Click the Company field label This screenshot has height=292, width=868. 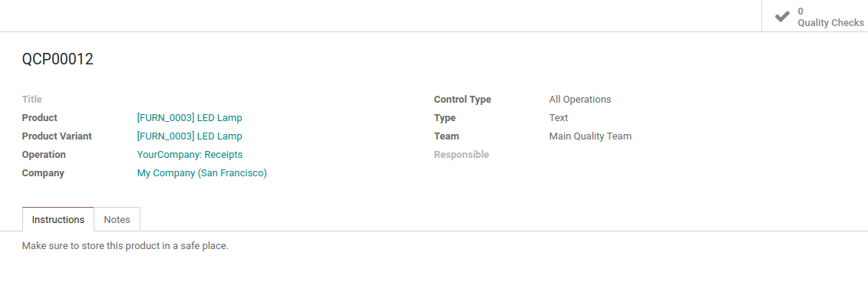tap(43, 173)
